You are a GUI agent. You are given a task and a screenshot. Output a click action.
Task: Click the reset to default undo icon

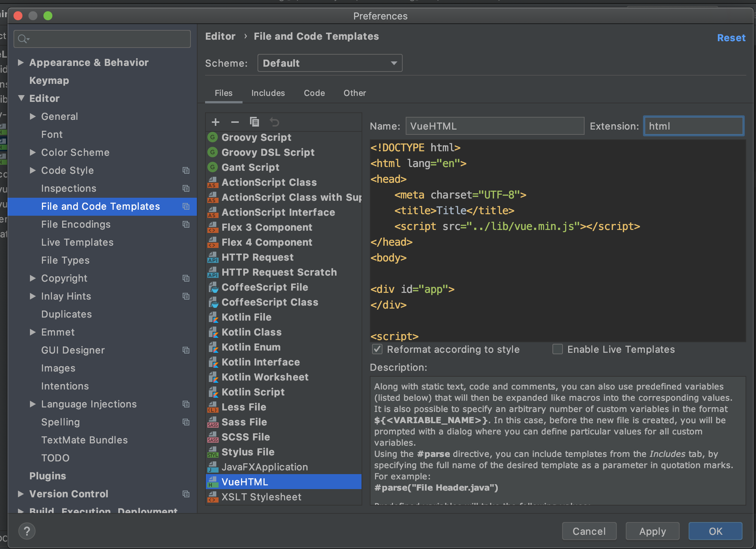(274, 122)
